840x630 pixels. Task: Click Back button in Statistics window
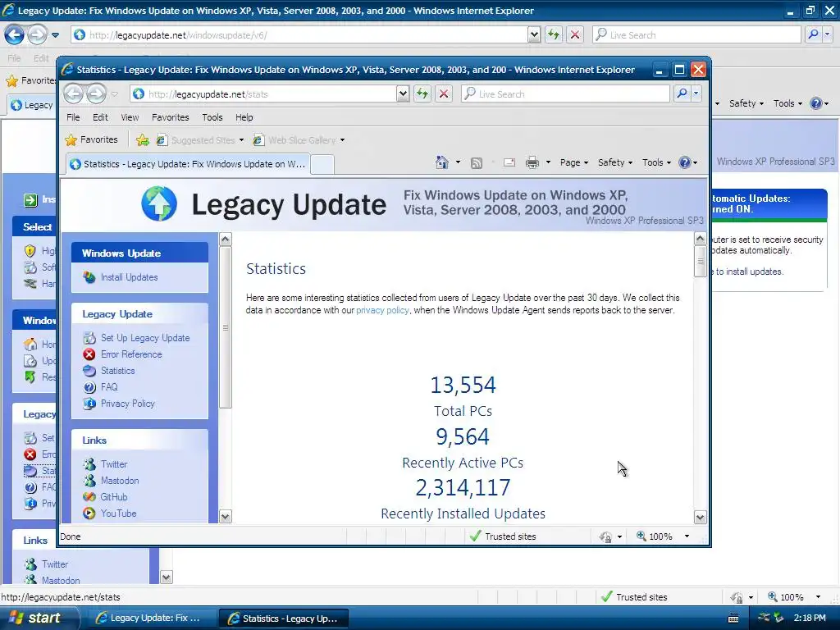coord(74,94)
